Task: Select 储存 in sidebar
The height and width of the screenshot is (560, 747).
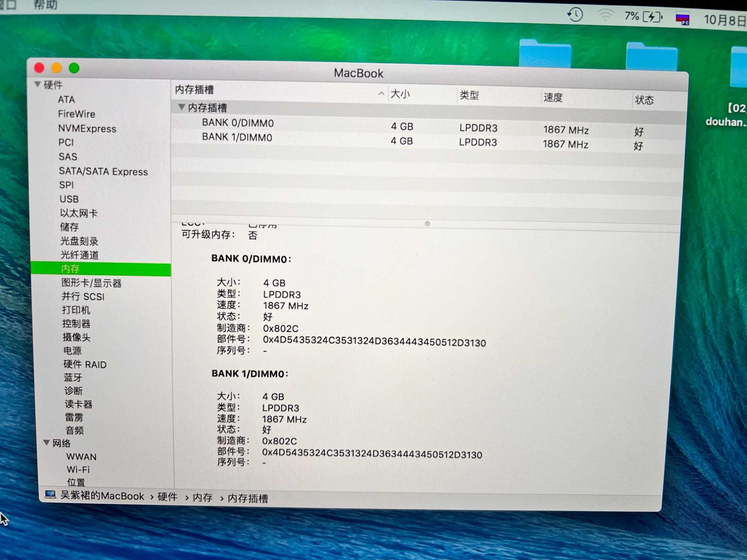Action: click(69, 227)
